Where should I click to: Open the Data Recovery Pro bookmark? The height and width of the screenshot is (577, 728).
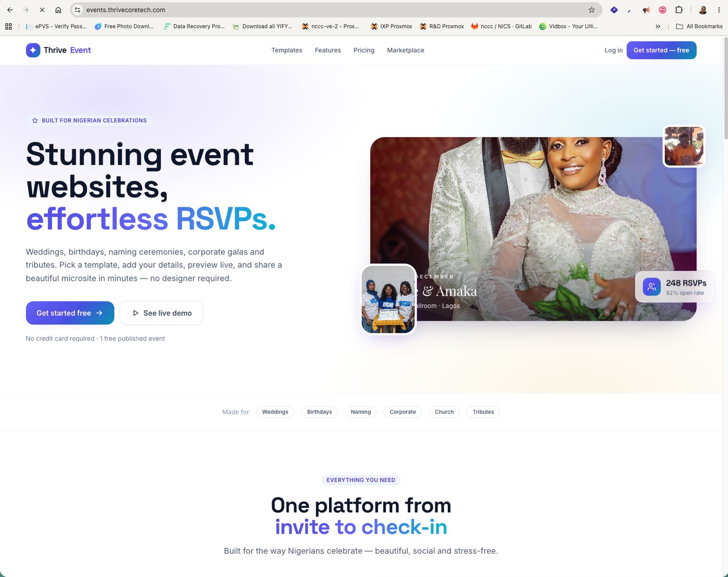click(194, 26)
